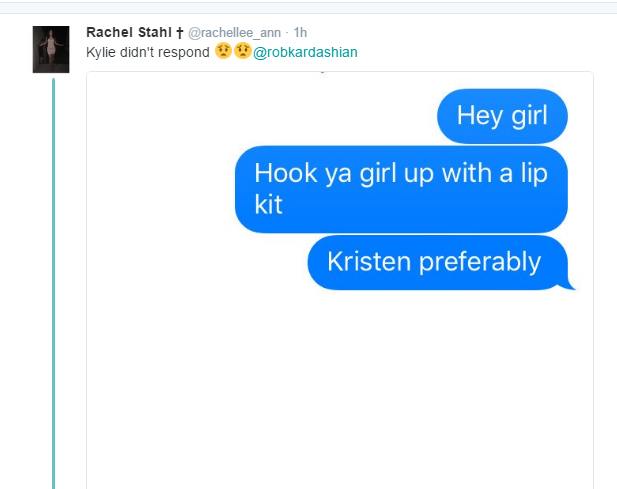Open the tweet's 1h timestamp link
This screenshot has height=489, width=617.
click(x=300, y=32)
